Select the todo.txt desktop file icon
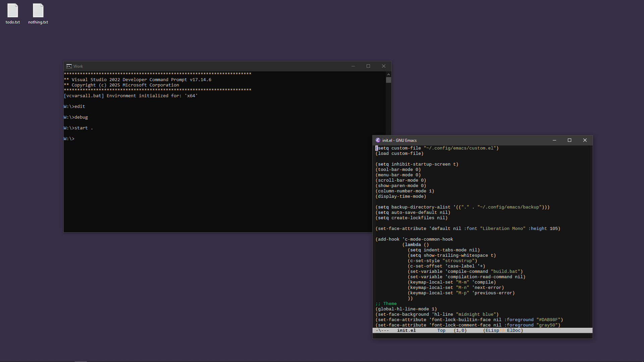 13,14
